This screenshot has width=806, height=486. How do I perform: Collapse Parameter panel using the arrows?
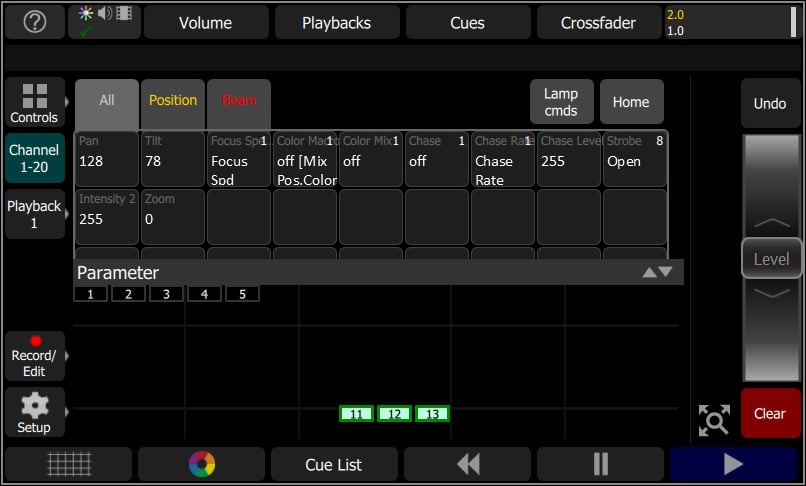(x=657, y=272)
